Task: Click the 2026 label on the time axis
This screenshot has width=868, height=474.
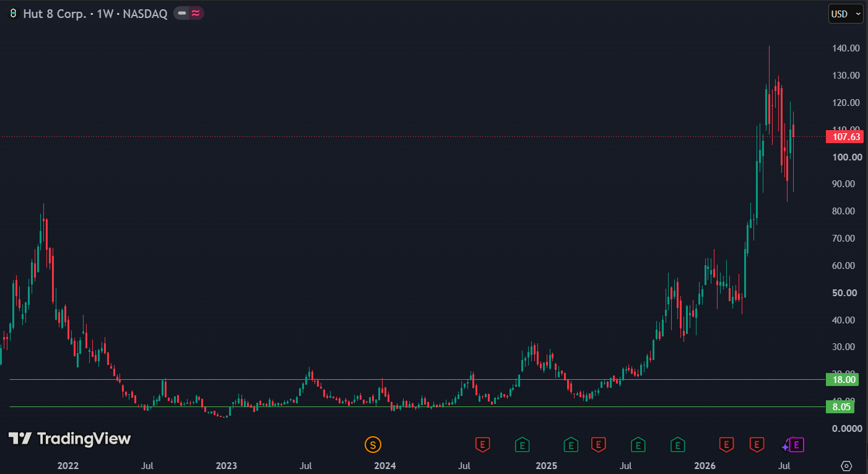Action: 705,466
